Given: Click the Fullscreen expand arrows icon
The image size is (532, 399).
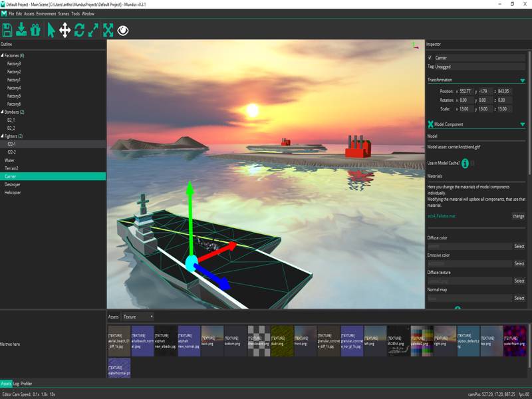Looking at the screenshot, I should (108, 30).
